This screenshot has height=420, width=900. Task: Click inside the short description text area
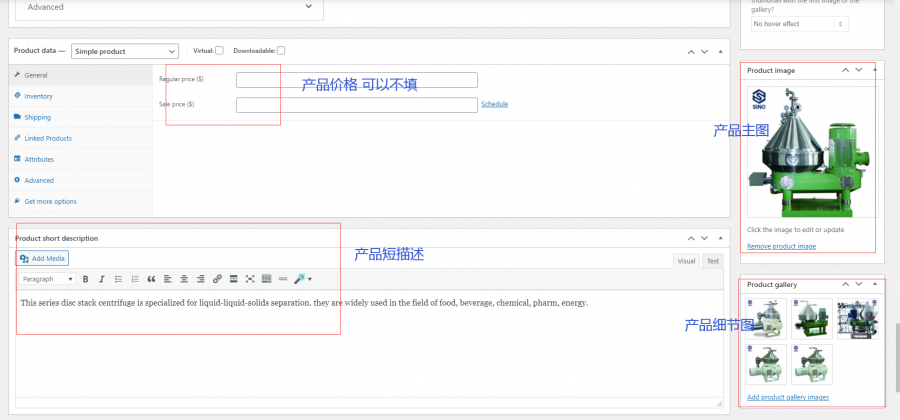[x=369, y=343]
